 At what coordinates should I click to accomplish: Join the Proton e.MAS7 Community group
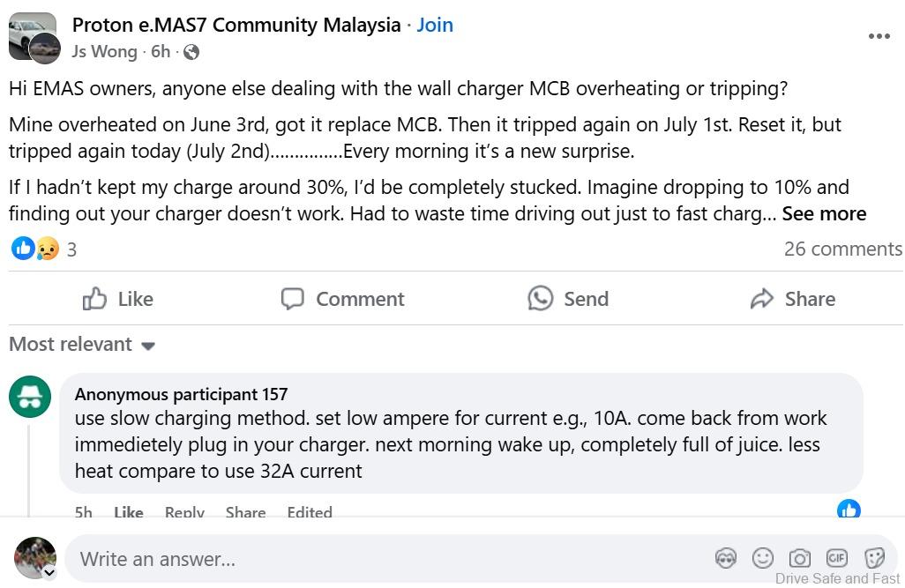click(x=435, y=25)
